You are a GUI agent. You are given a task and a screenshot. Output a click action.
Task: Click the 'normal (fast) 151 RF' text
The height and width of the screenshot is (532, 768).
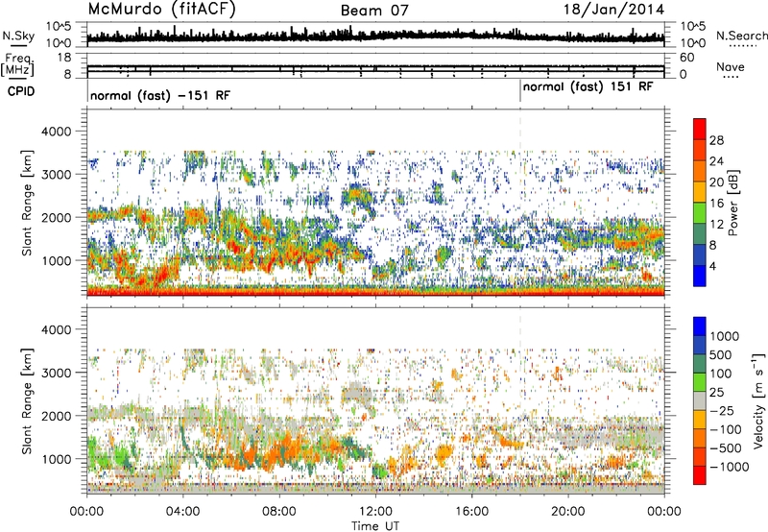(588, 86)
